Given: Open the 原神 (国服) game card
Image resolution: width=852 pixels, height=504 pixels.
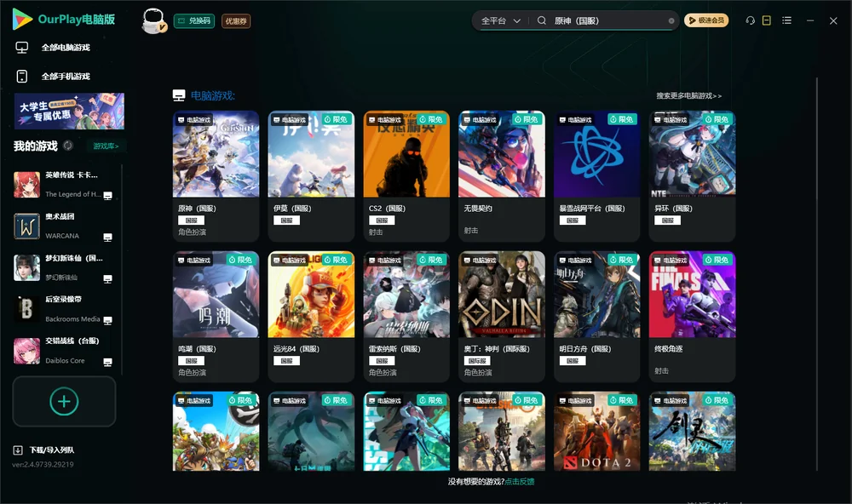Looking at the screenshot, I should coord(216,176).
